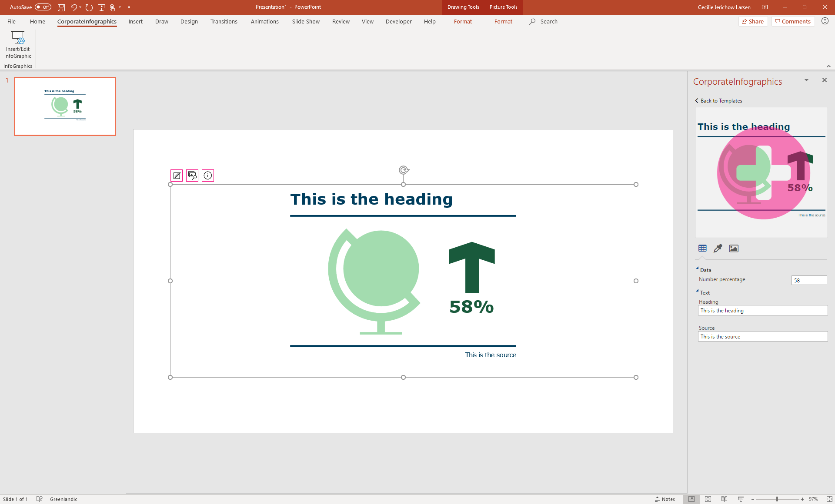The height and width of the screenshot is (504, 835).
Task: Click the spell check icon in status bar
Action: [40, 499]
